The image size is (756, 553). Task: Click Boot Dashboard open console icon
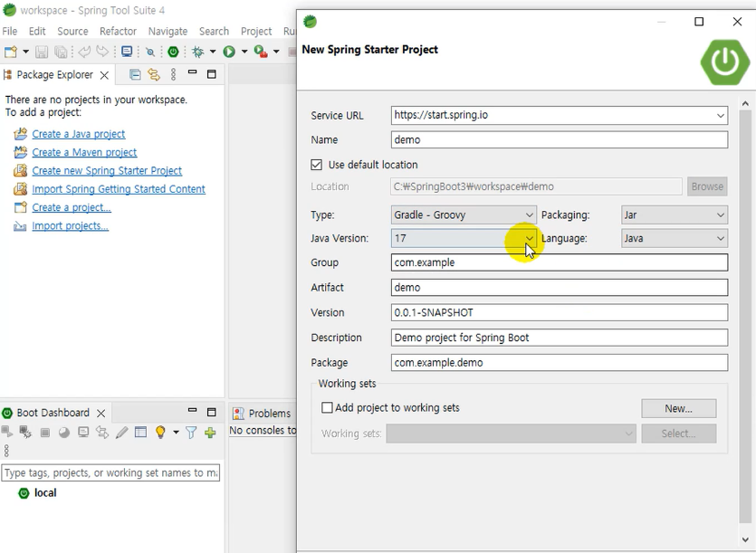pyautogui.click(x=83, y=433)
